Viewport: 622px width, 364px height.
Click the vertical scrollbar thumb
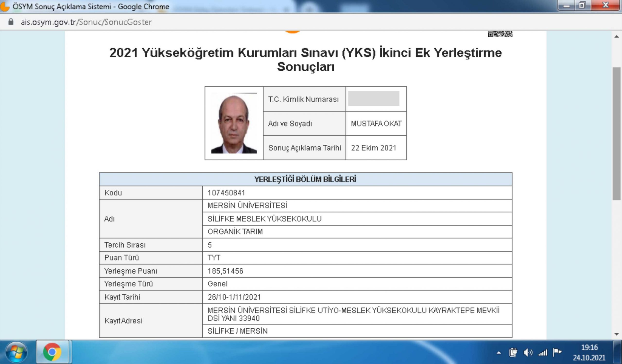point(617,133)
